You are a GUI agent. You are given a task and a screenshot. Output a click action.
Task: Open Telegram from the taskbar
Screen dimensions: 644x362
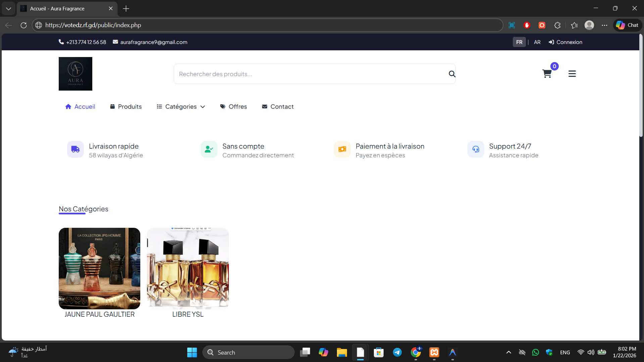click(397, 352)
